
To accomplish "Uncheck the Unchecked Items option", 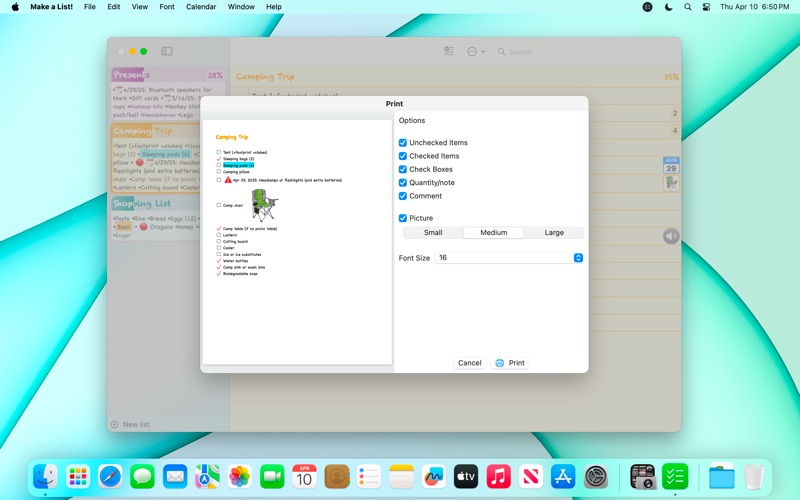I will point(403,143).
